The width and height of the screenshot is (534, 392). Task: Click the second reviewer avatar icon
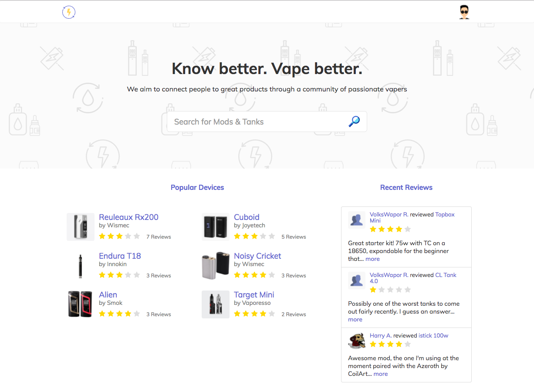point(356,280)
